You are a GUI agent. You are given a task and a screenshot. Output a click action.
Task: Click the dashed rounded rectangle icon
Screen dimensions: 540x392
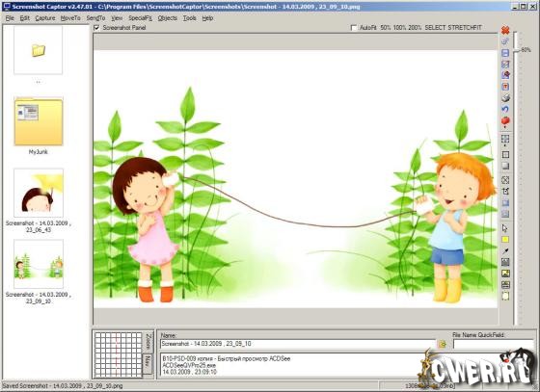[505, 296]
